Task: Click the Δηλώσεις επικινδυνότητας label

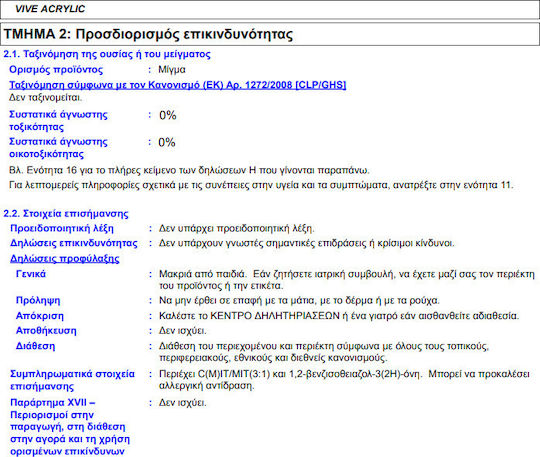Action: coord(74,243)
